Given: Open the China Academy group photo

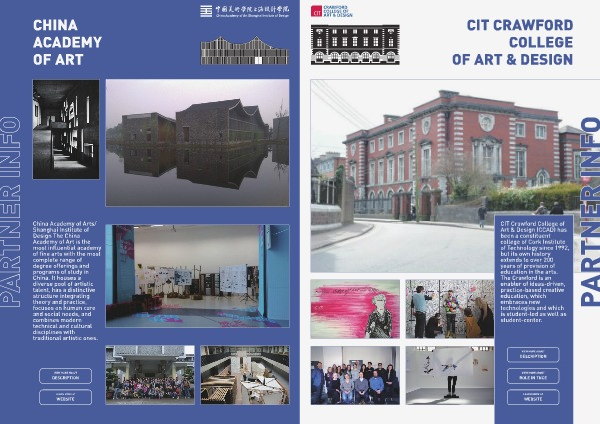Looking at the screenshot, I should tap(150, 374).
